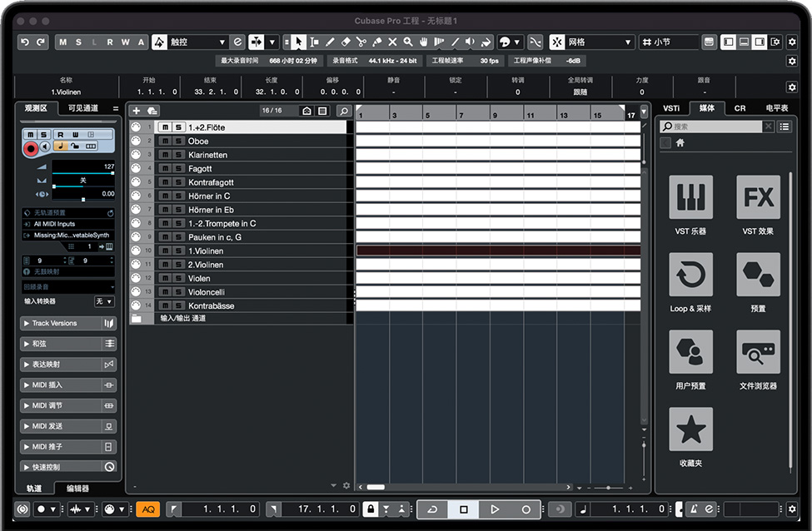Select the Eraser tool in the toolbar
The image size is (812, 531).
pyautogui.click(x=346, y=42)
